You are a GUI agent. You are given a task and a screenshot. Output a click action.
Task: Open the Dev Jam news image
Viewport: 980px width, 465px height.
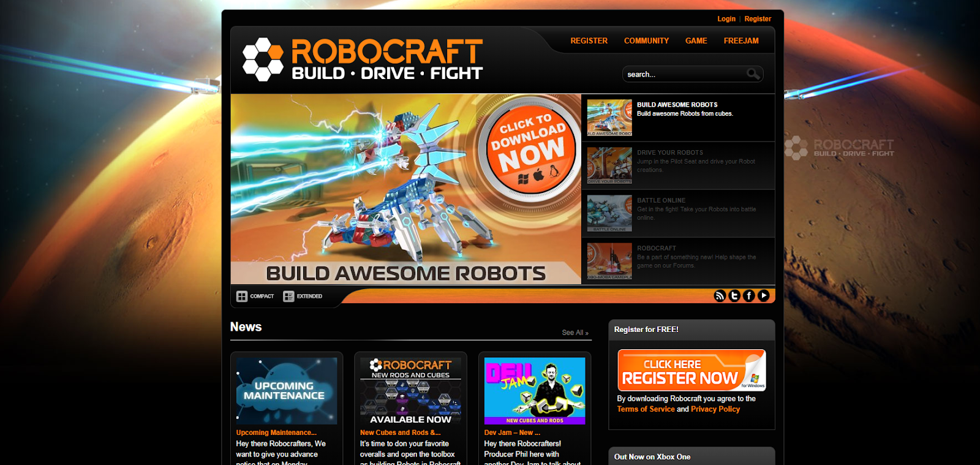click(x=535, y=391)
